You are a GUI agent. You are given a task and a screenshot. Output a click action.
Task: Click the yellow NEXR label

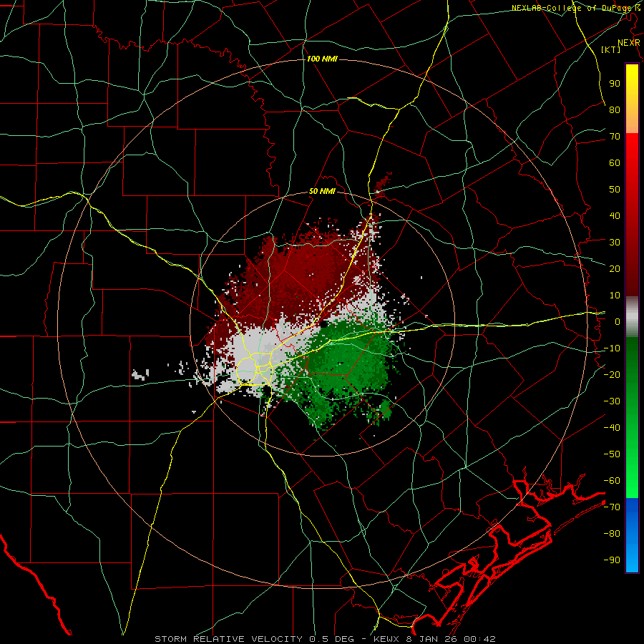point(628,43)
